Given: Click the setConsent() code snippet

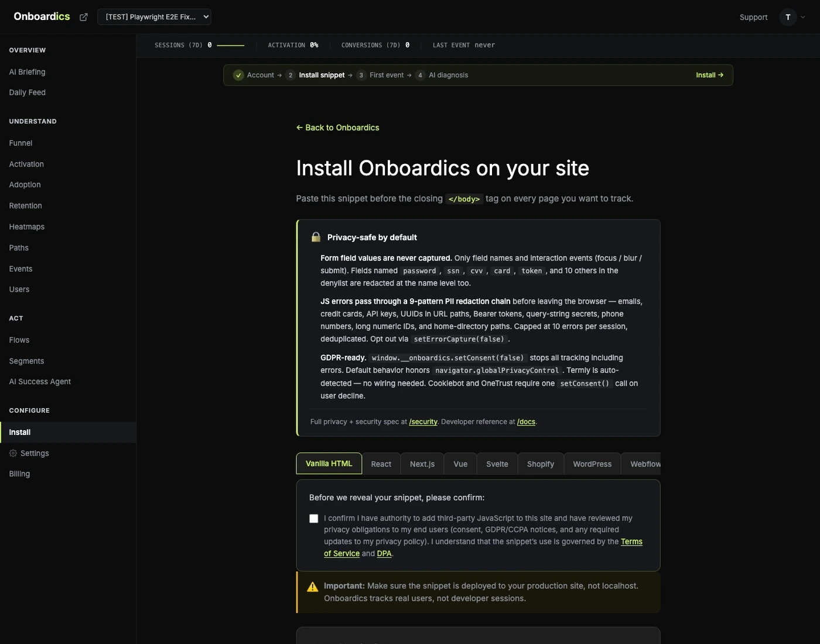Looking at the screenshot, I should 585,383.
